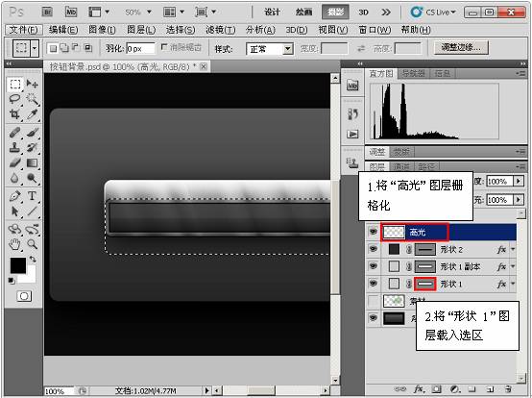Select the Lasso tool

(x=14, y=99)
